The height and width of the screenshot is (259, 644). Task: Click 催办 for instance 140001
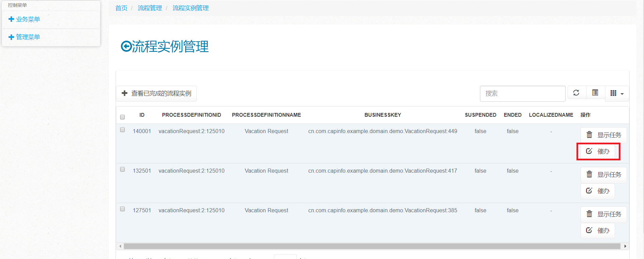coord(598,151)
